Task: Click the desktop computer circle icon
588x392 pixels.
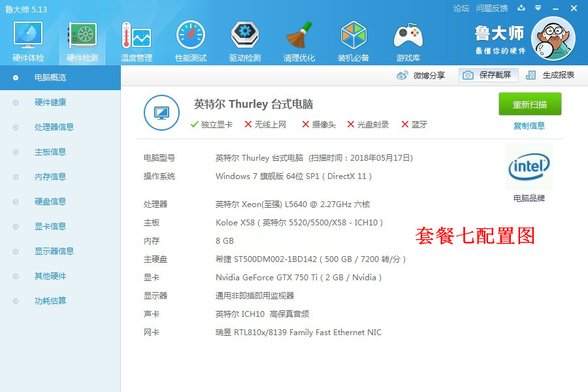Action: tap(161, 112)
